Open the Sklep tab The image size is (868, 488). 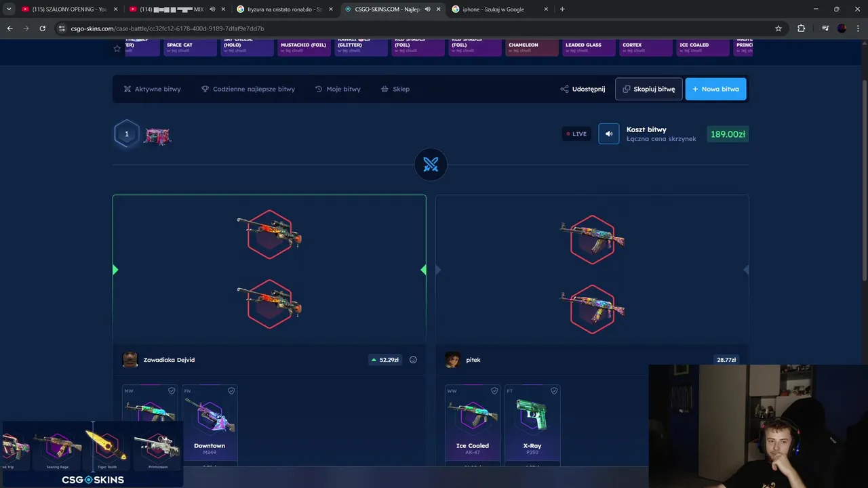pos(395,89)
